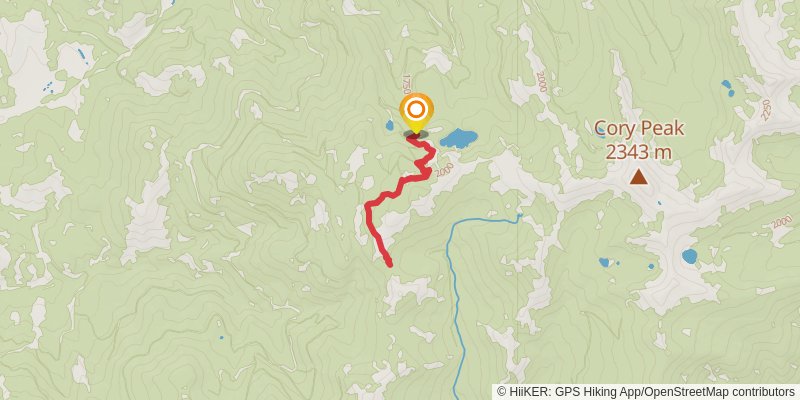800x400 pixels.
Task: Click the southern end of the red trail
Action: pyautogui.click(x=390, y=264)
